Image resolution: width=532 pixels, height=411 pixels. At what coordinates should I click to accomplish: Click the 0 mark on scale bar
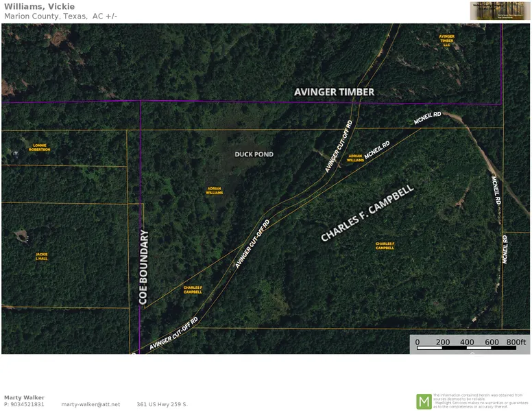(418, 342)
